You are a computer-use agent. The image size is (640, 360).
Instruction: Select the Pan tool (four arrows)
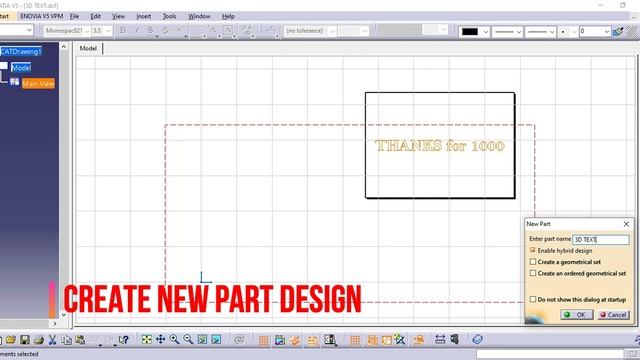(160, 339)
